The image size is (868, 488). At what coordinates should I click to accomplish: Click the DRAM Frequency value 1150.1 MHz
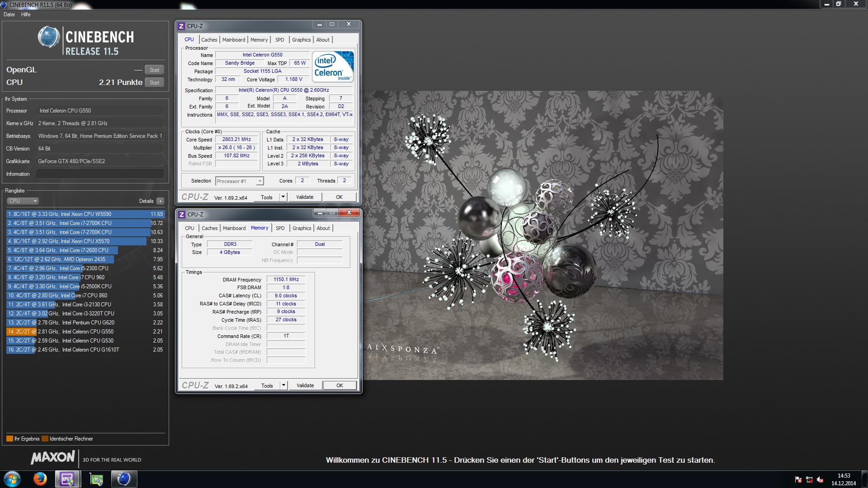click(x=286, y=280)
